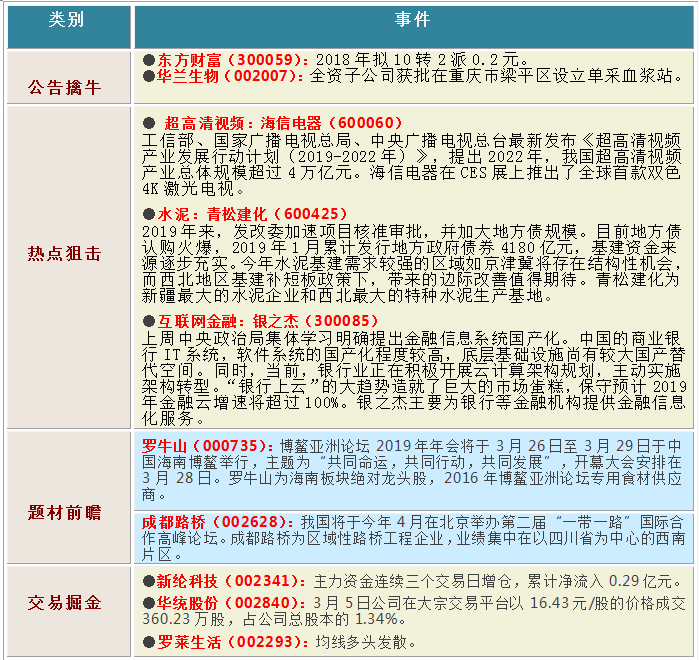699x660 pixels.
Task: Click stock name 华统股份（002840）
Action: [x=228, y=603]
